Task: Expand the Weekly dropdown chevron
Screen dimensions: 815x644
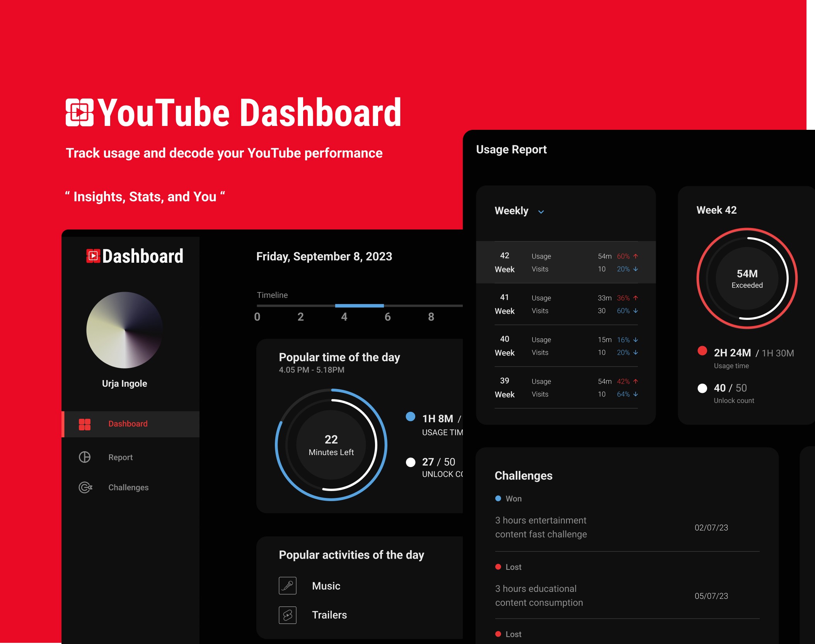Action: pyautogui.click(x=541, y=212)
